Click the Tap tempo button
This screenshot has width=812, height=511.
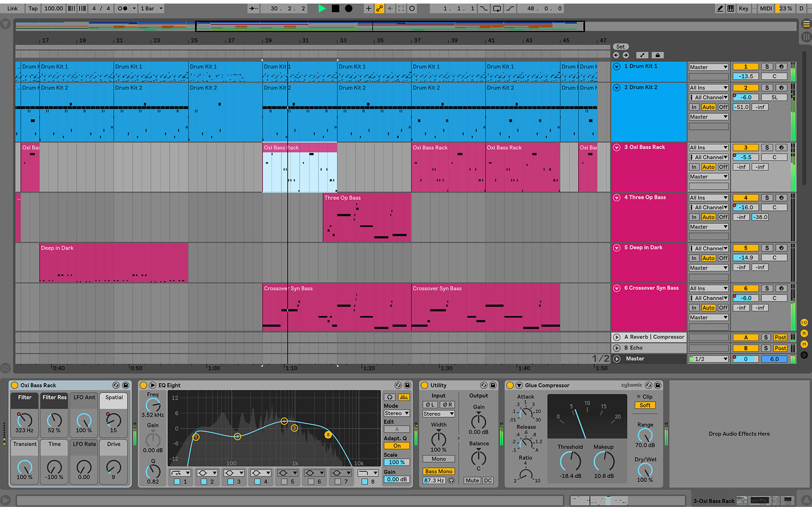(x=33, y=9)
